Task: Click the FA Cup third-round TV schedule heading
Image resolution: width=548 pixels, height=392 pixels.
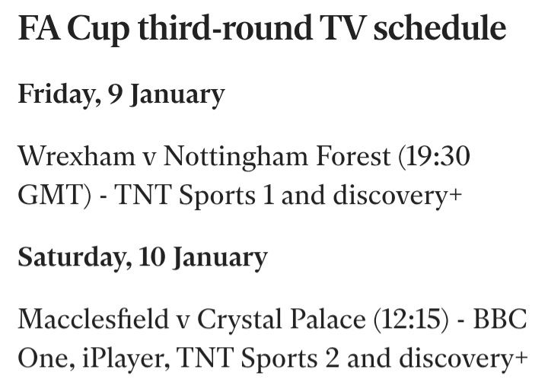Action: tap(262, 30)
